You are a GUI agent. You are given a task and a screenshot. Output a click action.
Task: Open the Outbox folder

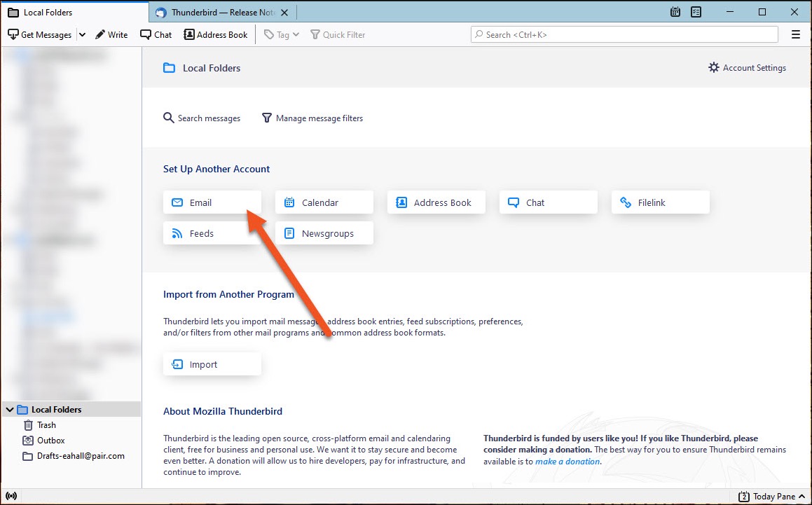[44, 441]
